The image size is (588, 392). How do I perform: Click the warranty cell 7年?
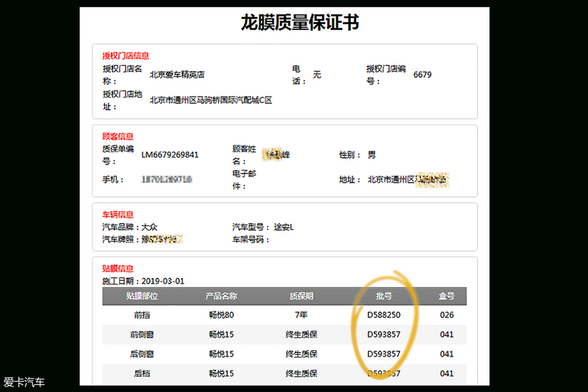coord(301,315)
